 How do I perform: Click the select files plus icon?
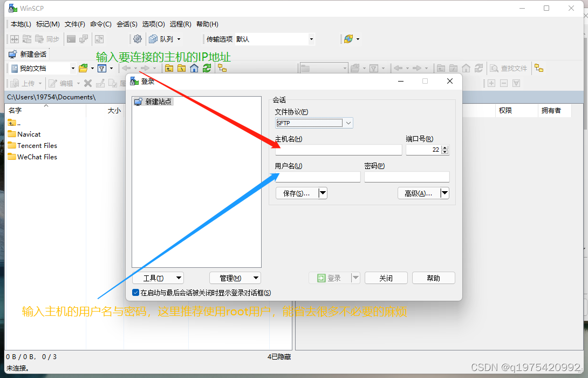[x=491, y=83]
